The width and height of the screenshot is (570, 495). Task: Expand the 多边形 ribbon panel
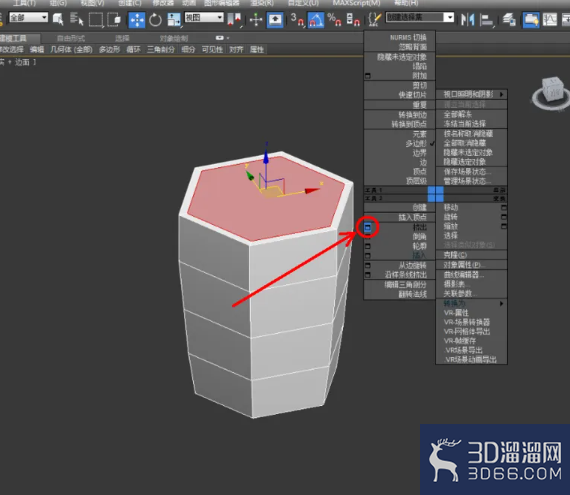[109, 49]
